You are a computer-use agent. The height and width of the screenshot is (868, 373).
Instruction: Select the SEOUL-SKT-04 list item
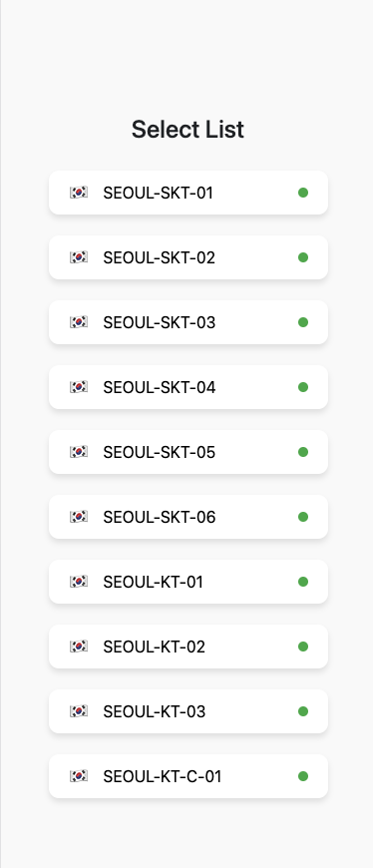point(188,387)
